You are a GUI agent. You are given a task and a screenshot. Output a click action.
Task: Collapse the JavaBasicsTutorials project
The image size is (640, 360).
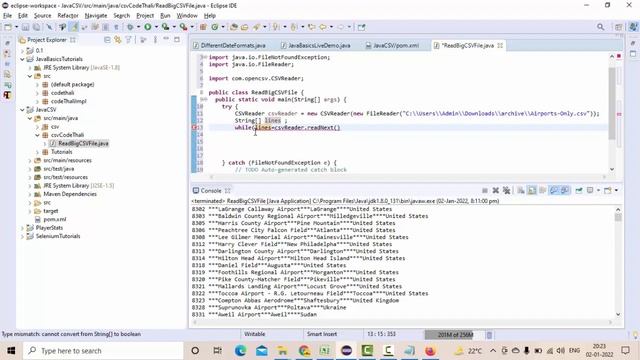[22, 59]
